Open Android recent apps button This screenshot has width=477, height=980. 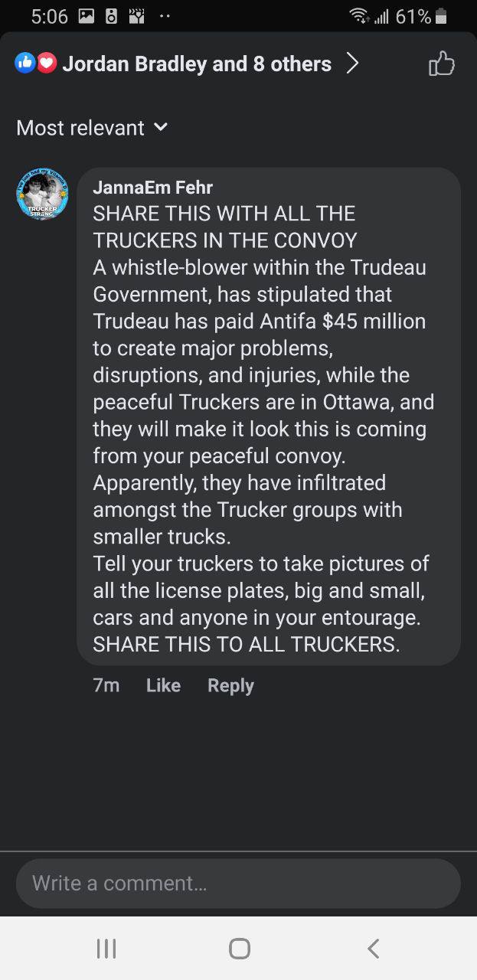click(x=106, y=949)
